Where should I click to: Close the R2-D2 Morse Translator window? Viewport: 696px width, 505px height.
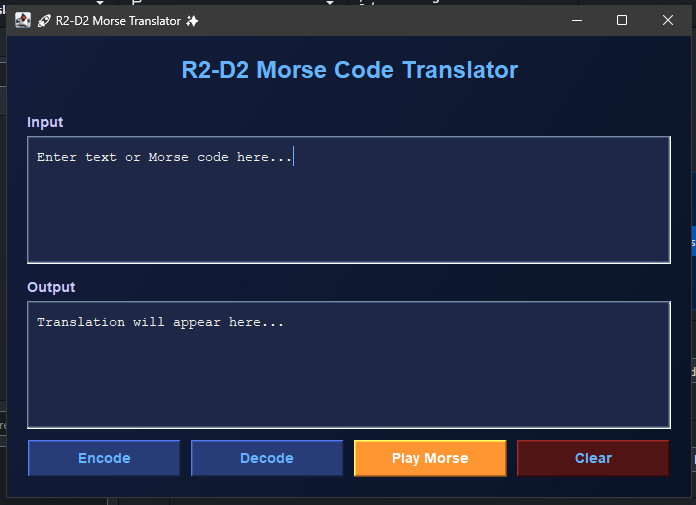668,20
